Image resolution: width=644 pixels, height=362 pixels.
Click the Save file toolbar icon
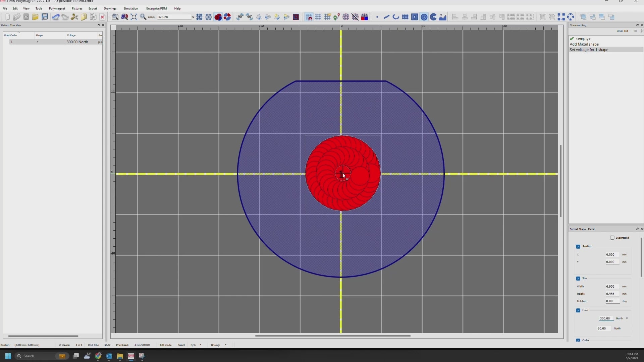click(45, 17)
